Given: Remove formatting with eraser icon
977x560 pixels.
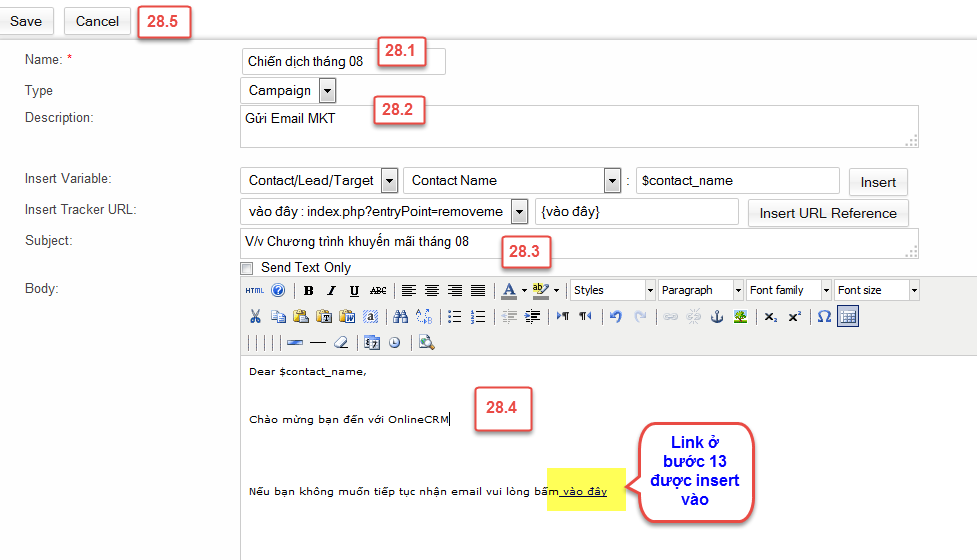Looking at the screenshot, I should (x=341, y=343).
